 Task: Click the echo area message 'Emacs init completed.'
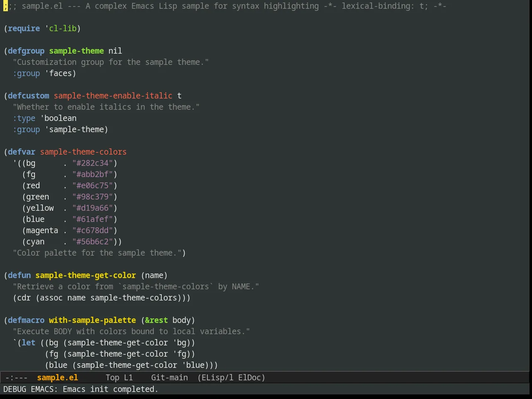tap(111, 389)
